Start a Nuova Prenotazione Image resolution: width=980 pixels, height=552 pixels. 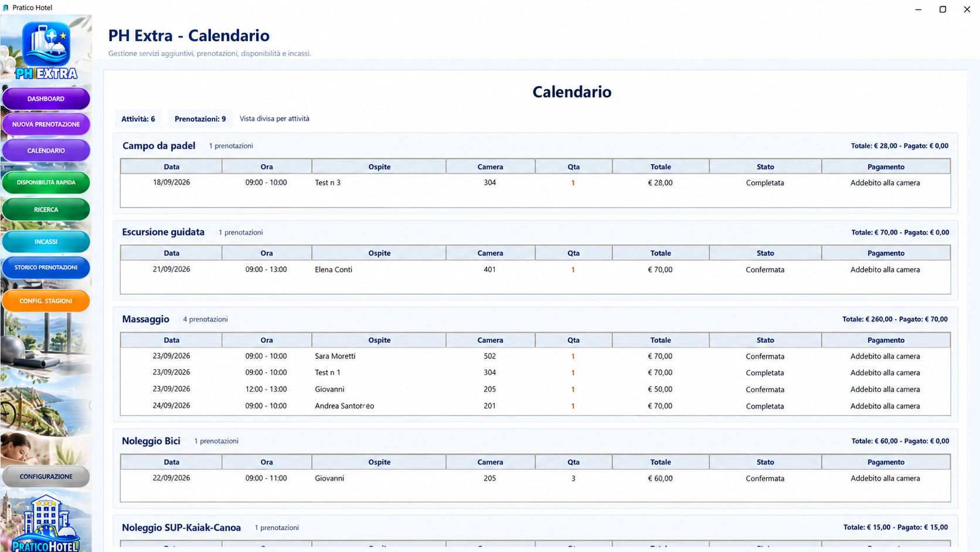pos(46,124)
